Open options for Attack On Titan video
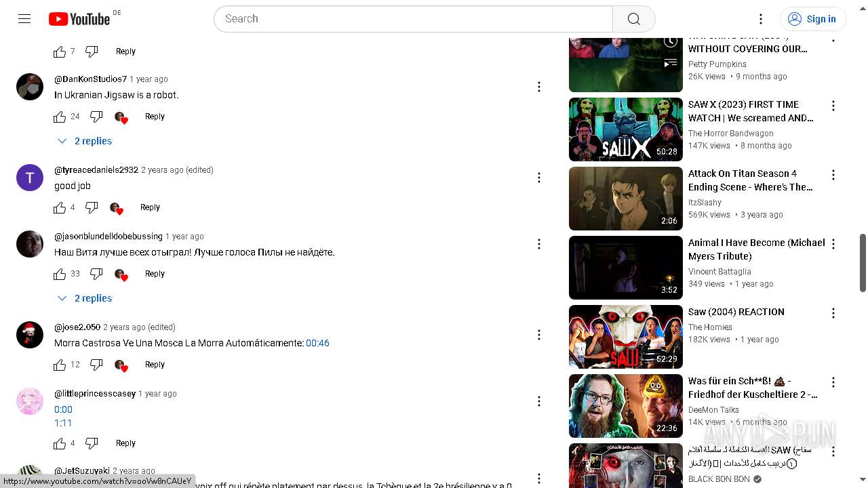Screen dimensions: 868x488 point(833,175)
